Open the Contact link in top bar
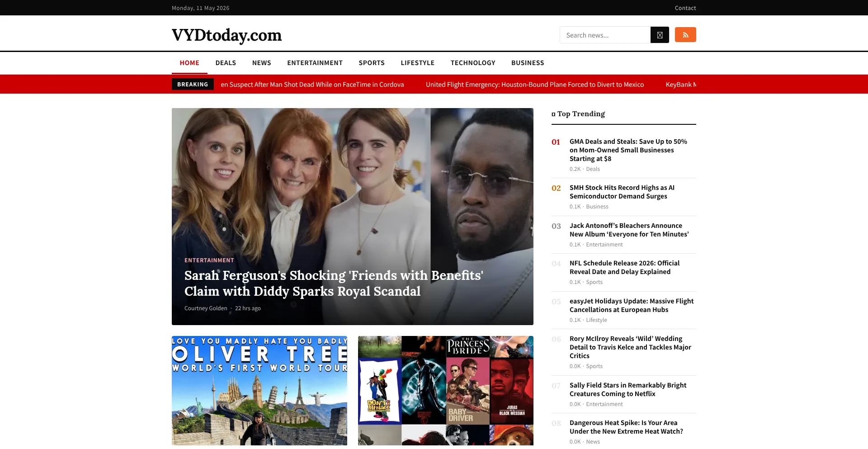This screenshot has height=449, width=868. point(685,8)
